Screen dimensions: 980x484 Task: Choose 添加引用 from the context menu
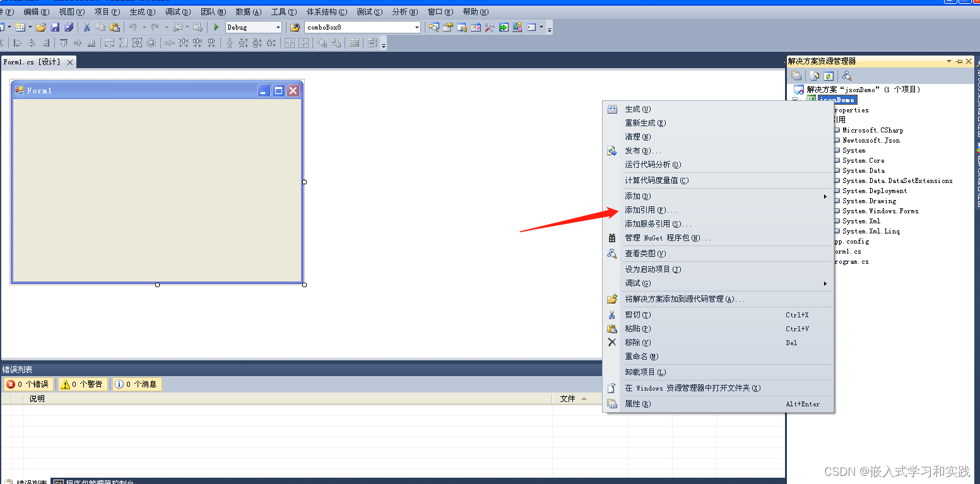[718, 210]
